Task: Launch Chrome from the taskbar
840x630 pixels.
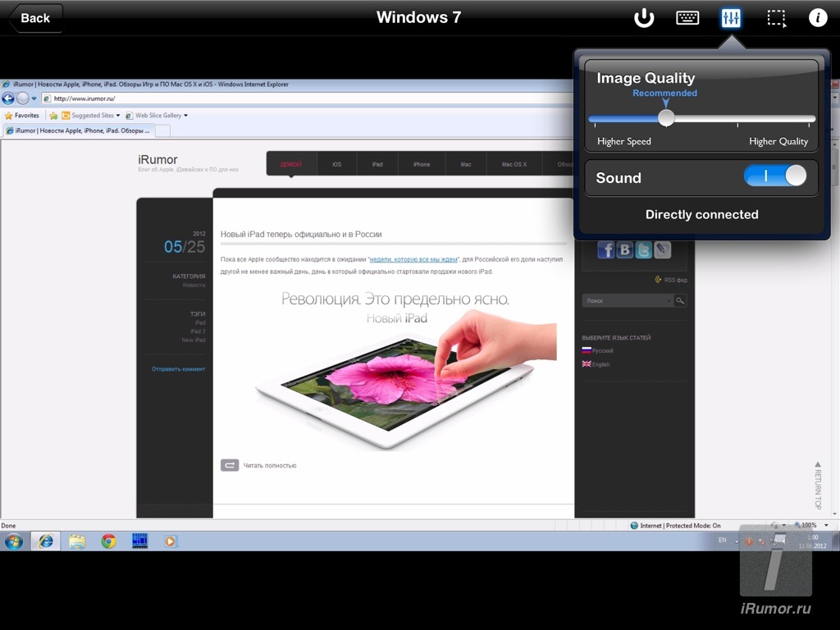Action: (x=109, y=542)
